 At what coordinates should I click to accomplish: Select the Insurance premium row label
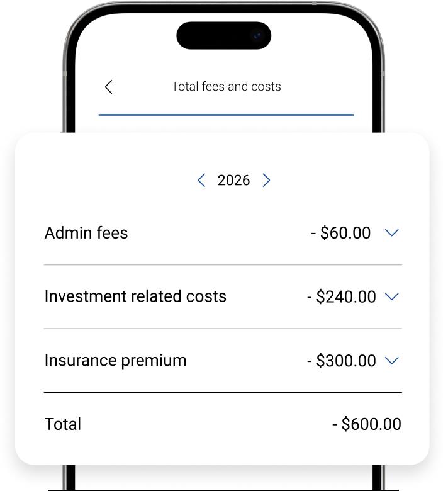coord(115,361)
